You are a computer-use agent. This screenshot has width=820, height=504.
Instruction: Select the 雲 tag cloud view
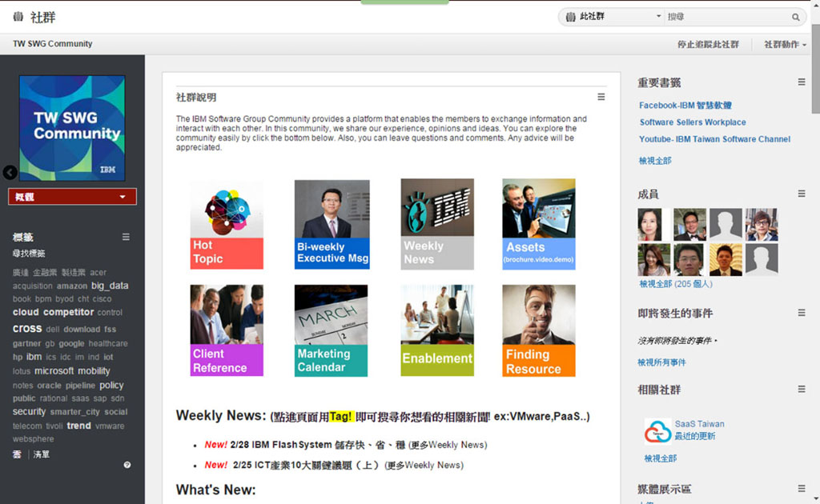pyautogui.click(x=17, y=454)
